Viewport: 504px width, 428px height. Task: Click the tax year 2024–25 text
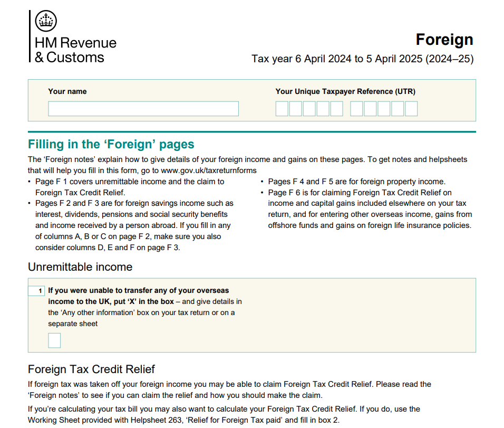(x=362, y=59)
